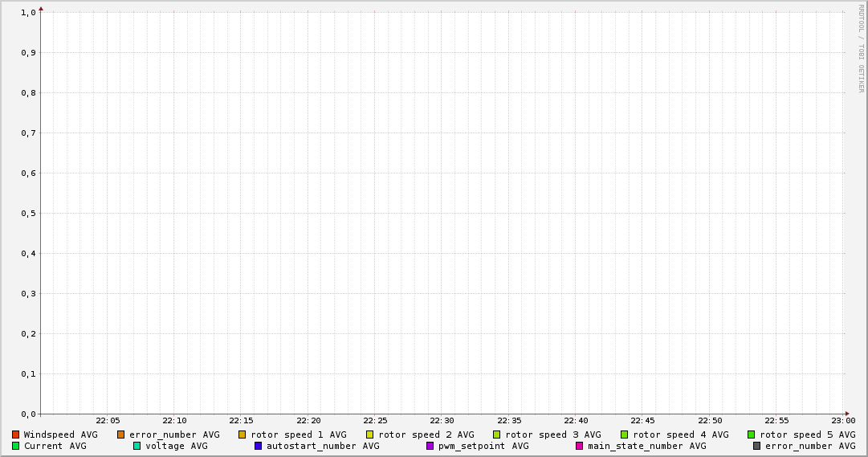The image size is (868, 457).
Task: Click the 22:25 time axis label
Action: [375, 421]
